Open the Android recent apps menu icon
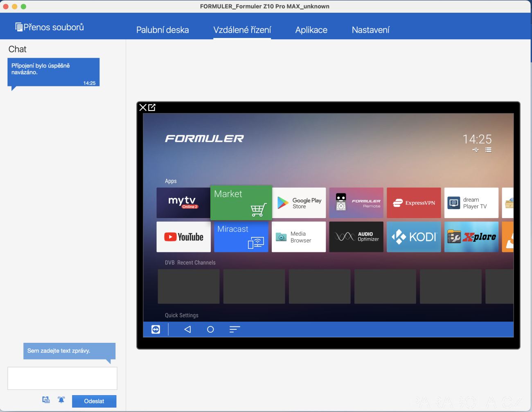 tap(234, 329)
